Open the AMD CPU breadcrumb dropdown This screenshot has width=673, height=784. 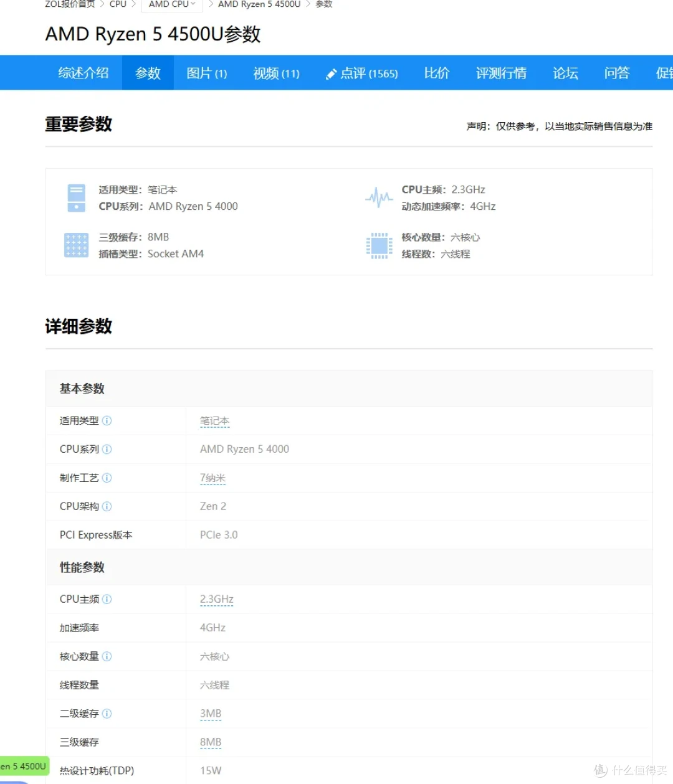[x=172, y=4]
